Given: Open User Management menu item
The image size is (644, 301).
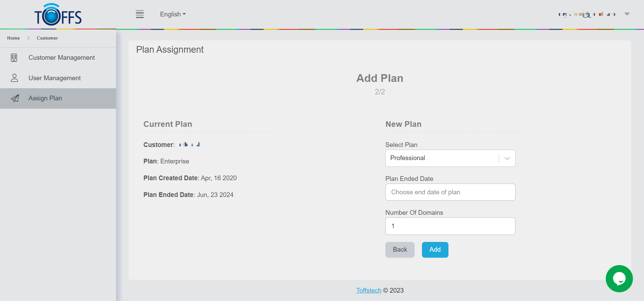Looking at the screenshot, I should coord(55,78).
